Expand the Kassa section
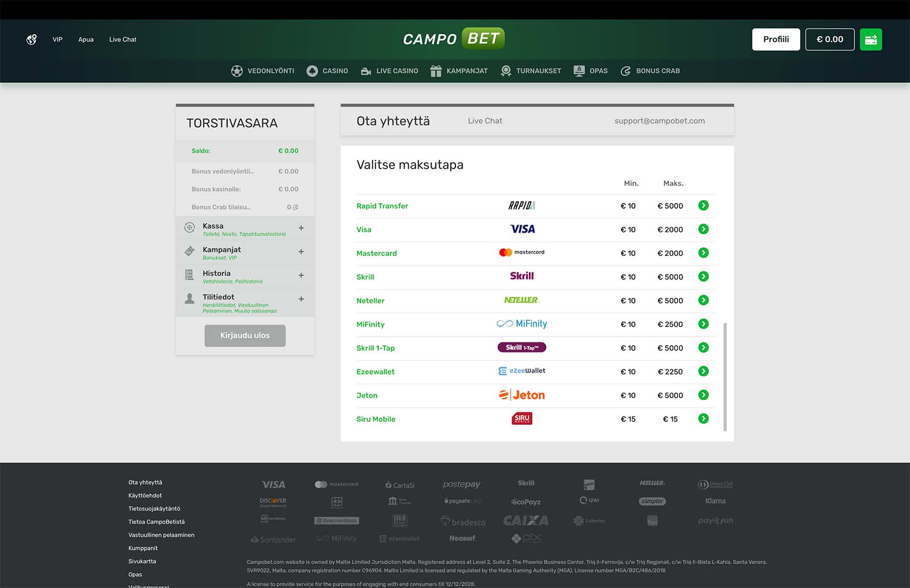 pyautogui.click(x=301, y=228)
